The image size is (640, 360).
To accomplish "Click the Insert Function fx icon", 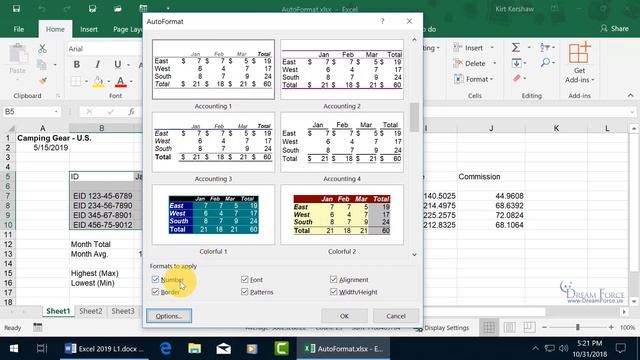I will (131, 111).
